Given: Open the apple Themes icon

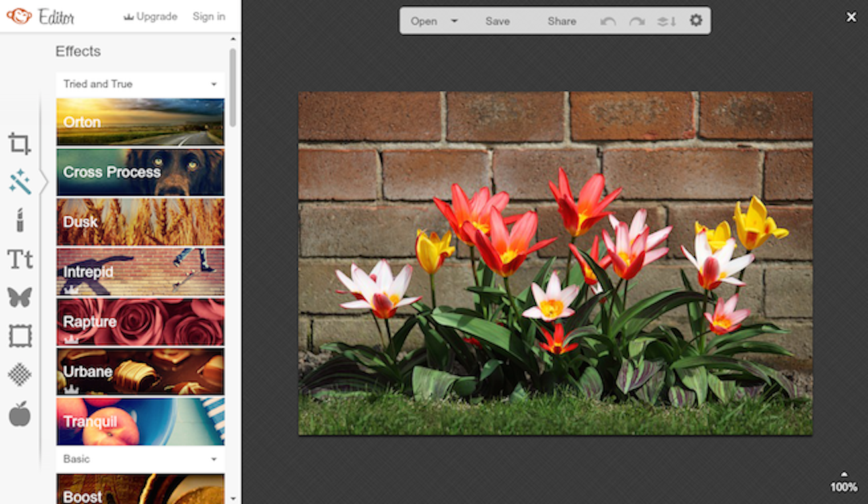Looking at the screenshot, I should pos(20,414).
